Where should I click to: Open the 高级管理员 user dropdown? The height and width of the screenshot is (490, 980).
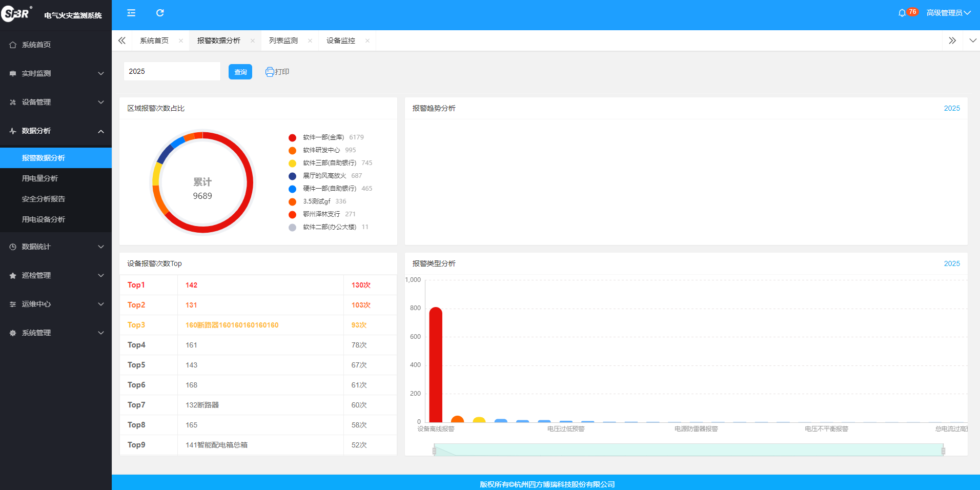[948, 13]
